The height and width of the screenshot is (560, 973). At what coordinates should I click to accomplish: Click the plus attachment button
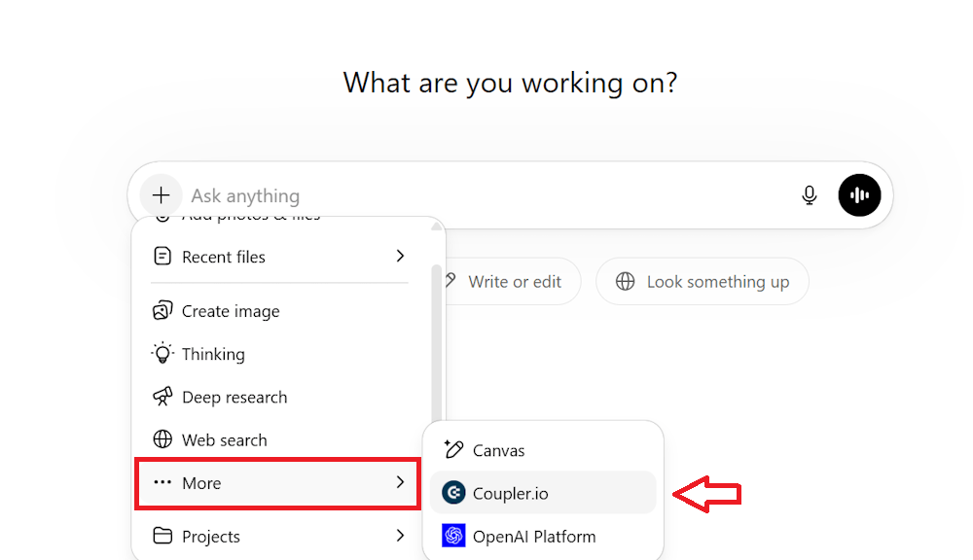coord(161,195)
